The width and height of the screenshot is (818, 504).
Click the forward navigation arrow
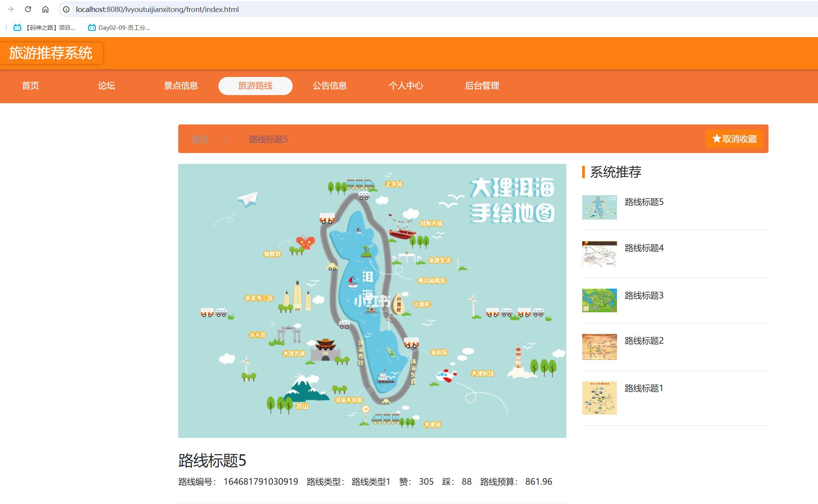click(x=10, y=9)
